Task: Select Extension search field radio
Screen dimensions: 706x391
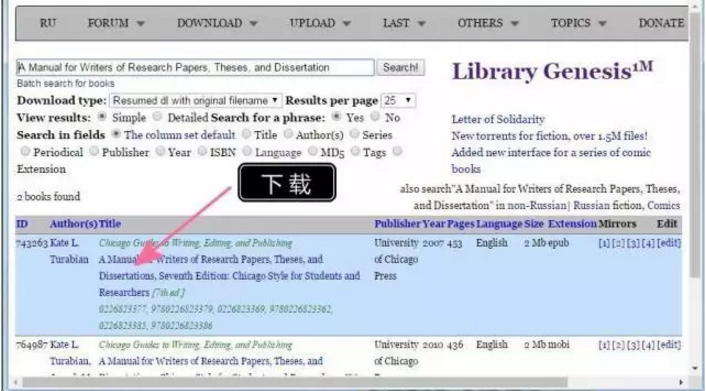Action: click(397, 151)
